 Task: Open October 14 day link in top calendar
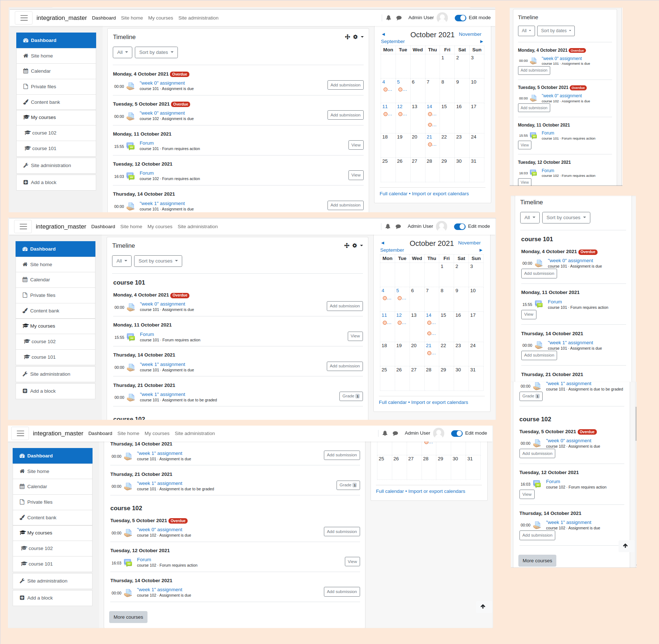[x=429, y=107]
